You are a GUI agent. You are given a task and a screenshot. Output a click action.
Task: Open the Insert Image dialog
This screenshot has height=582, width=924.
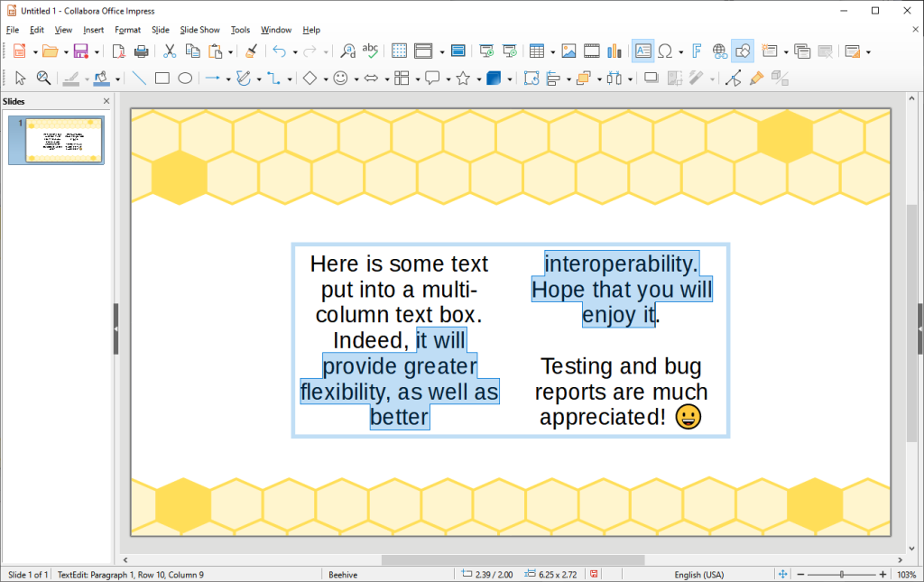568,51
